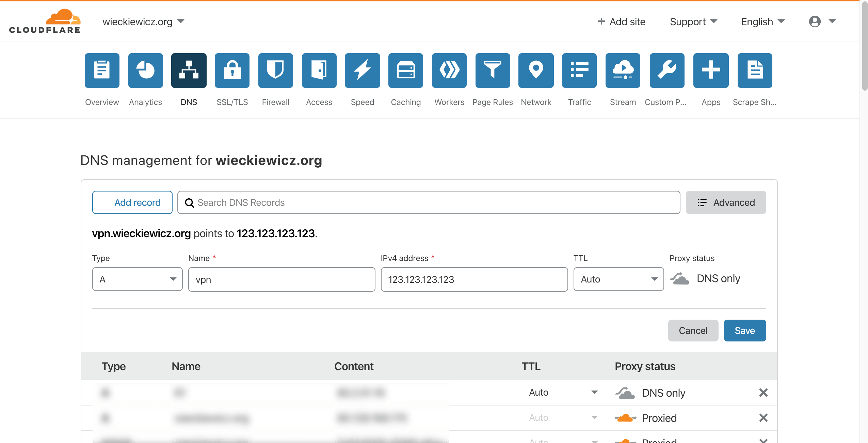This screenshot has width=868, height=443.
Task: Click the IPv4 address field
Action: pos(474,279)
